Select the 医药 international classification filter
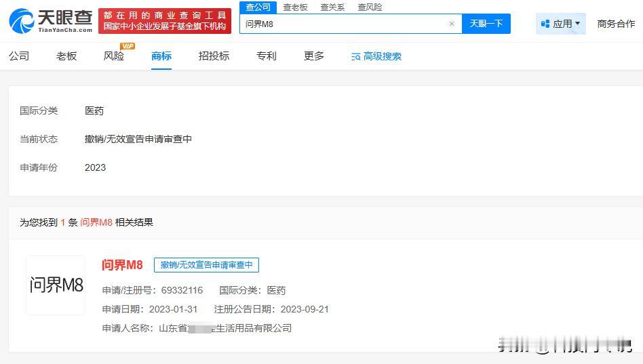The width and height of the screenshot is (643, 364). click(94, 110)
